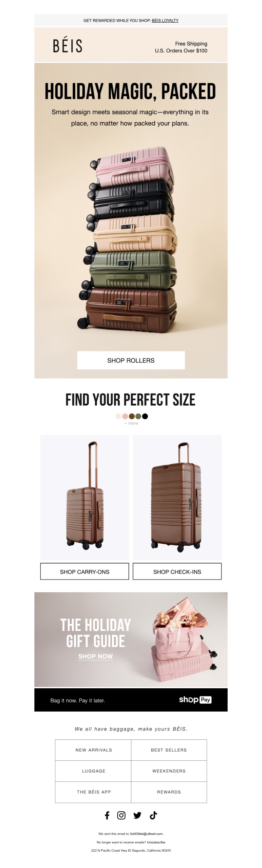This screenshot has width=262, height=868.
Task: Click the SHOP CHECK-INS button
Action: point(177,572)
